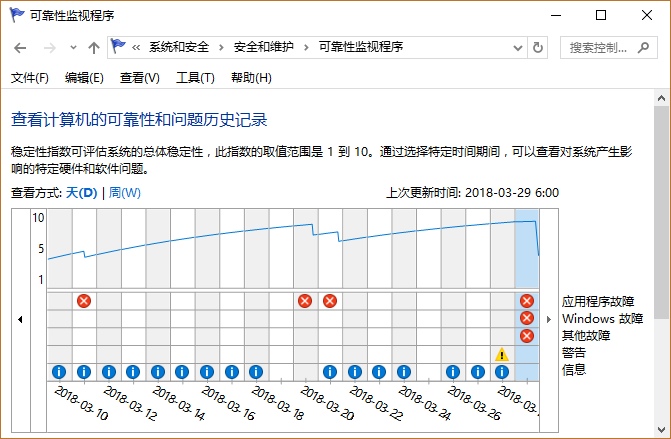
Task: Click the info icon for 2018-03-27
Action: pyautogui.click(x=478, y=372)
